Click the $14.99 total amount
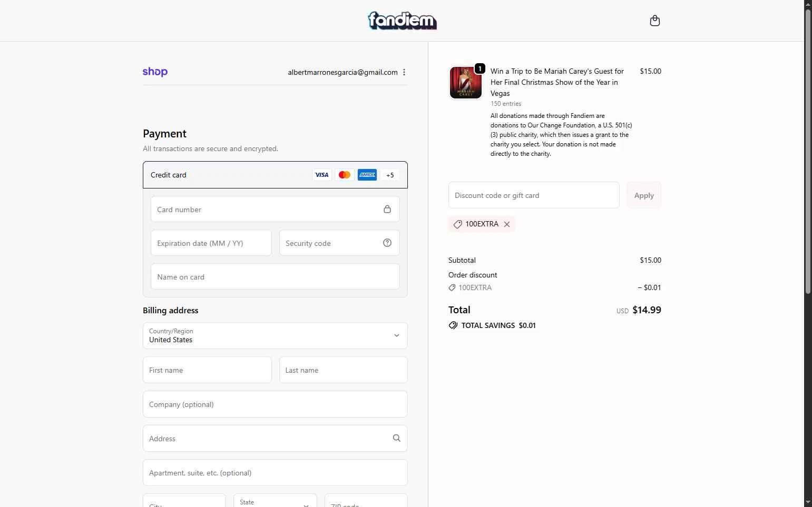 (647, 310)
